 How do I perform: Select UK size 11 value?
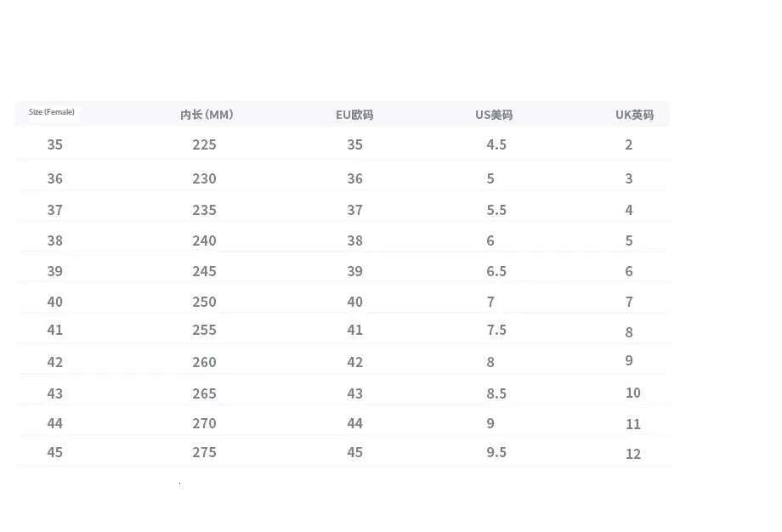(632, 424)
